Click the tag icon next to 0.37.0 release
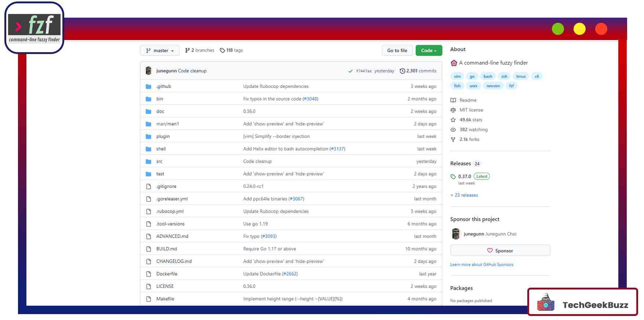The image size is (644, 320). (453, 177)
